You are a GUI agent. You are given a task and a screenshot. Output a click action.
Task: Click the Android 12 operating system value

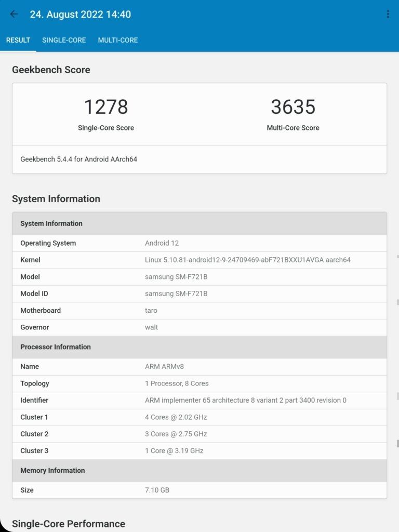coord(162,243)
